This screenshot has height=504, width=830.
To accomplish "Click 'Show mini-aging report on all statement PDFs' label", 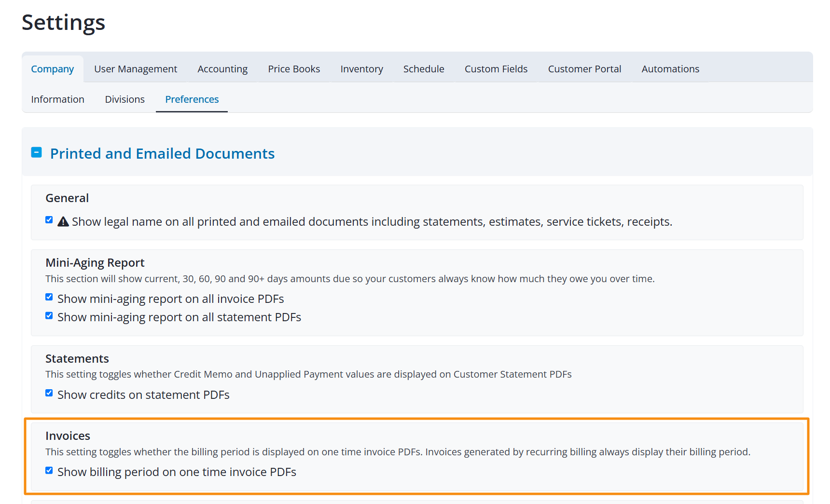I will pyautogui.click(x=180, y=317).
